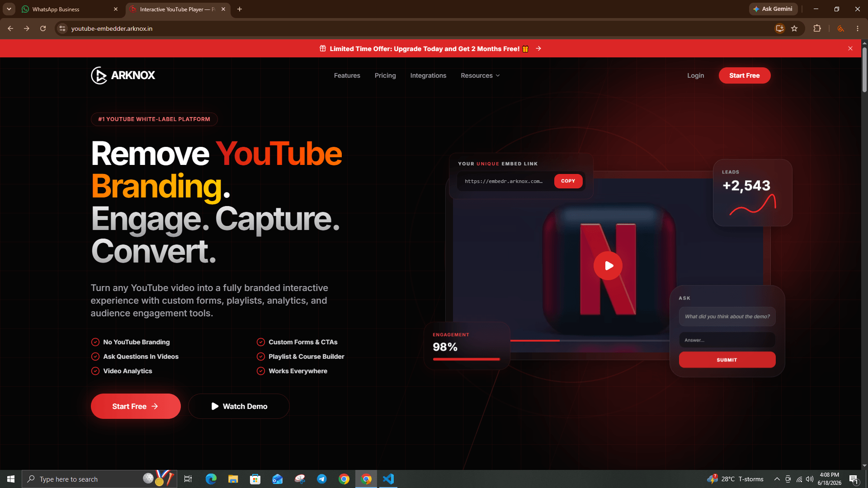
Task: Click the Watch Demo button
Action: coord(239,406)
